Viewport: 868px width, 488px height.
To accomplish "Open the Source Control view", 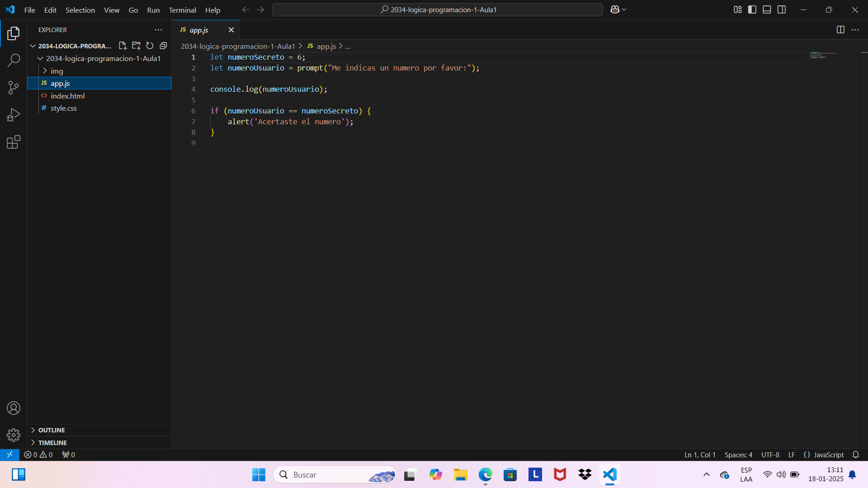I will (x=14, y=88).
